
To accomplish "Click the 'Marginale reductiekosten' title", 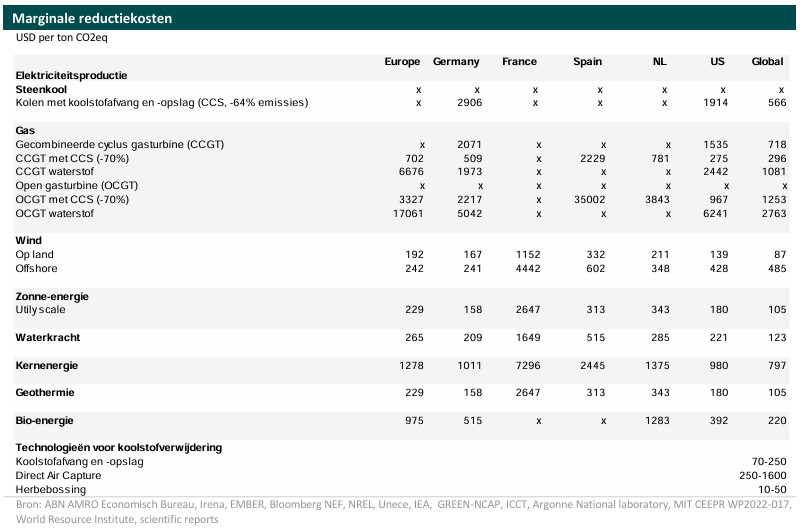I will tap(92, 19).
